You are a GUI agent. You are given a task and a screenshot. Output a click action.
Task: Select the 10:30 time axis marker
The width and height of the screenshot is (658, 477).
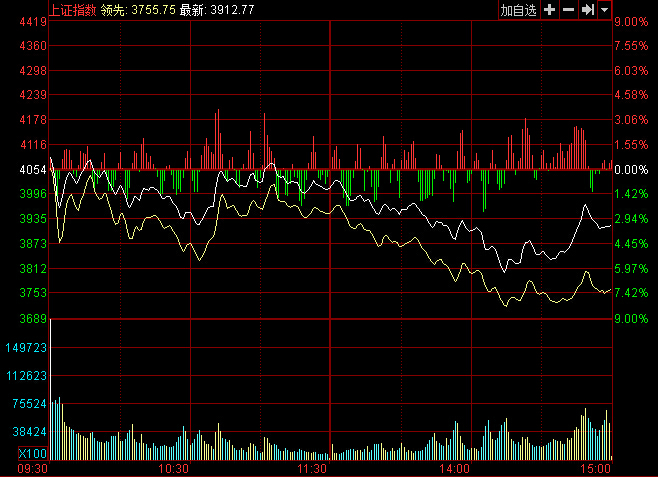[x=175, y=468]
